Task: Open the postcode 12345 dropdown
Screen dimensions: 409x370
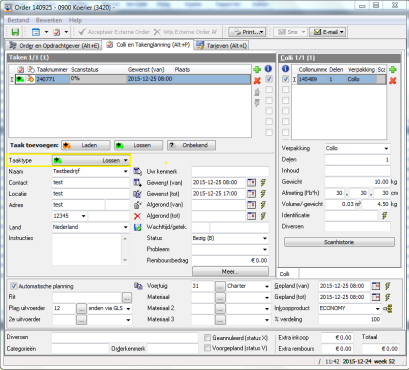Action: [x=83, y=216]
